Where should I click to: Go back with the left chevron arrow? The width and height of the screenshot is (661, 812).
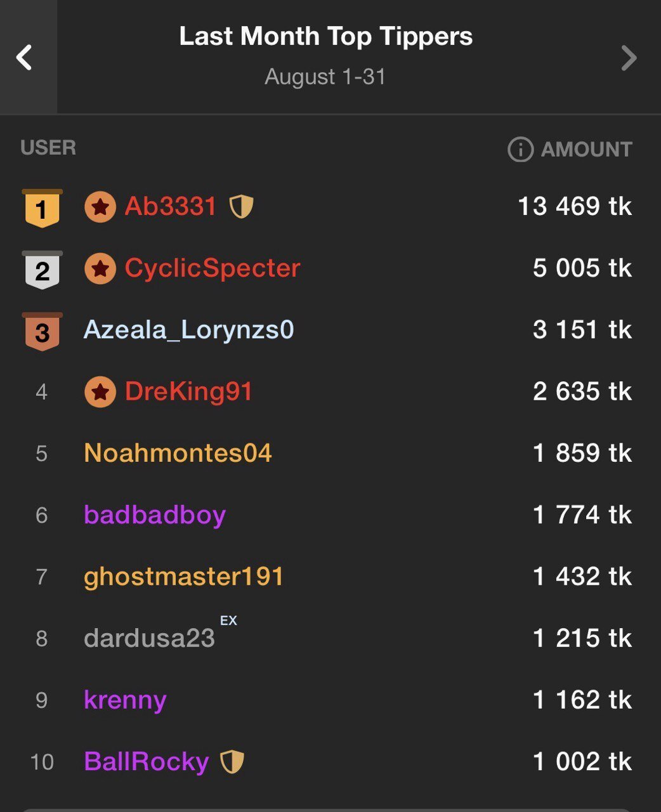25,58
